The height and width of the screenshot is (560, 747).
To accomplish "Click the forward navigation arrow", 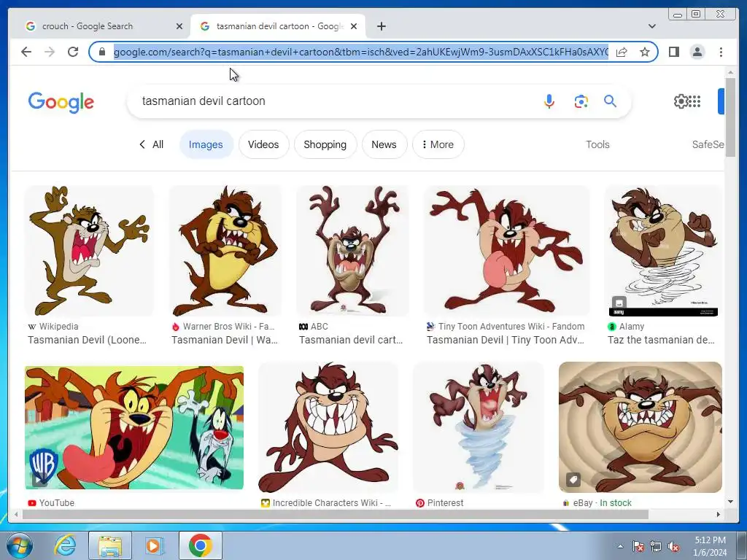I will tap(50, 52).
